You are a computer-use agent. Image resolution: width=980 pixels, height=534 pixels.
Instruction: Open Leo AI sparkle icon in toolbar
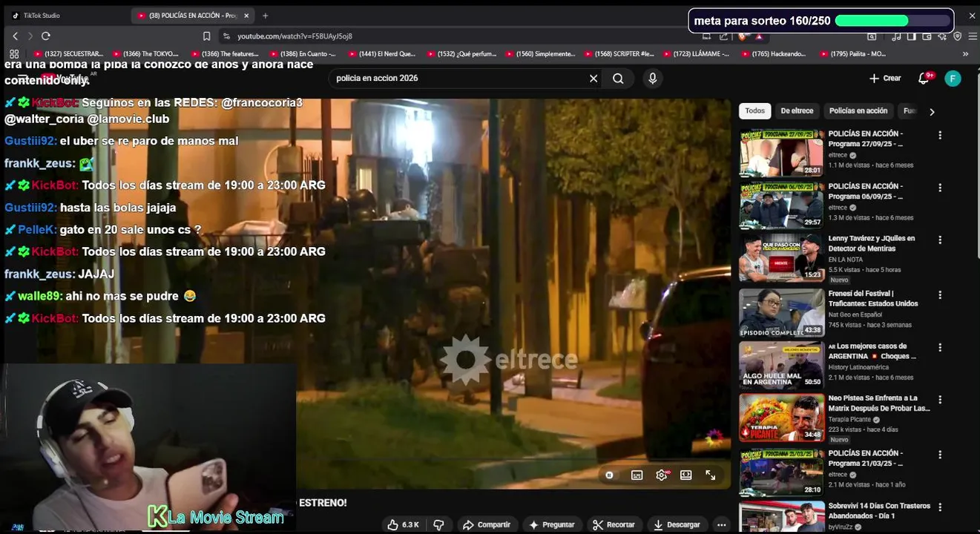(x=942, y=36)
